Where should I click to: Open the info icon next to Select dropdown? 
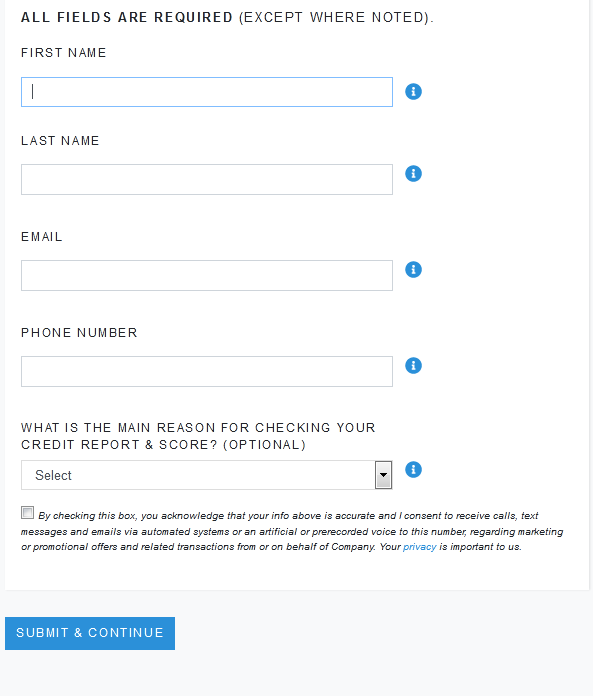(413, 470)
